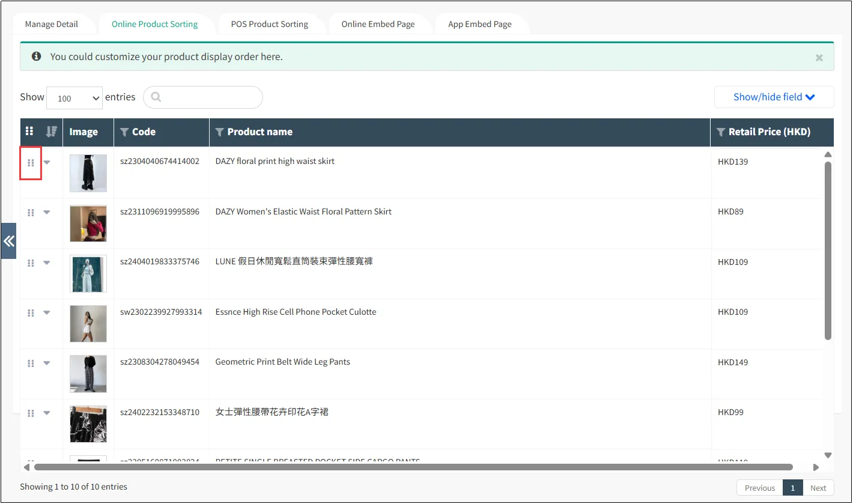Switch to the POS Product Sorting tab
Image resolution: width=853 pixels, height=504 pixels.
pyautogui.click(x=269, y=24)
